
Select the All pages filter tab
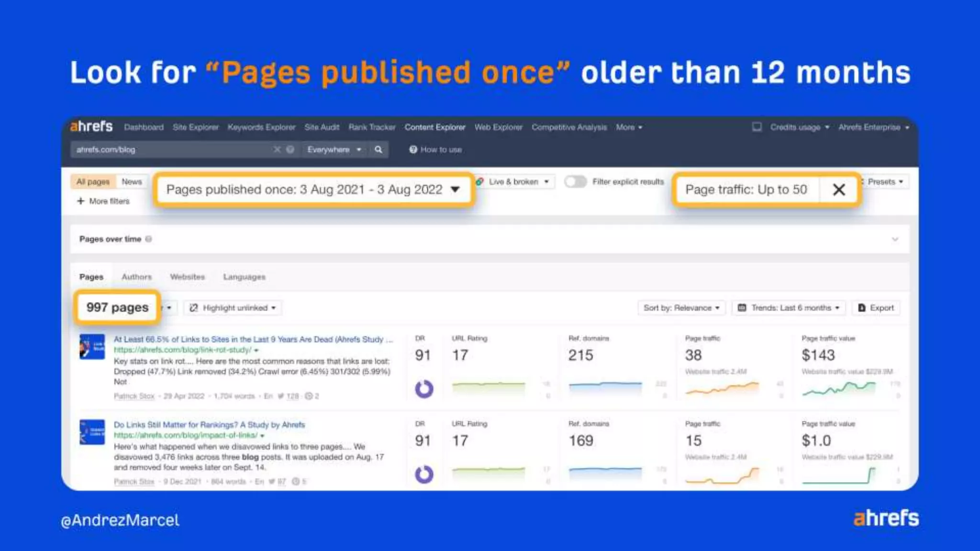point(93,182)
